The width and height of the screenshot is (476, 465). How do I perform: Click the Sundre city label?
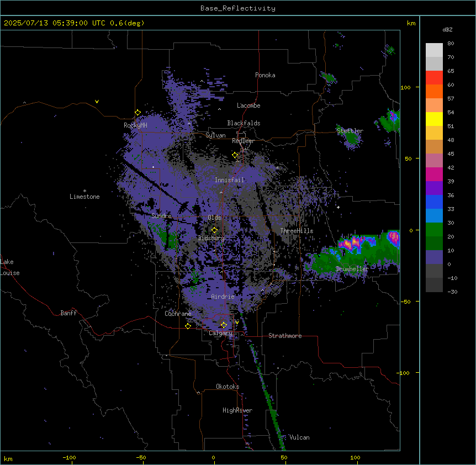click(x=161, y=216)
